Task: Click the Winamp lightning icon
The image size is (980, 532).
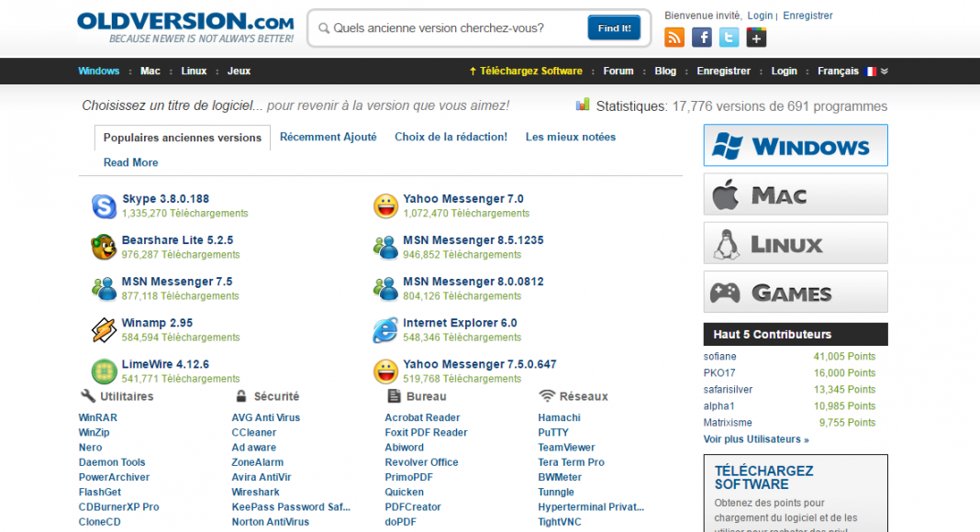Action: [x=104, y=329]
